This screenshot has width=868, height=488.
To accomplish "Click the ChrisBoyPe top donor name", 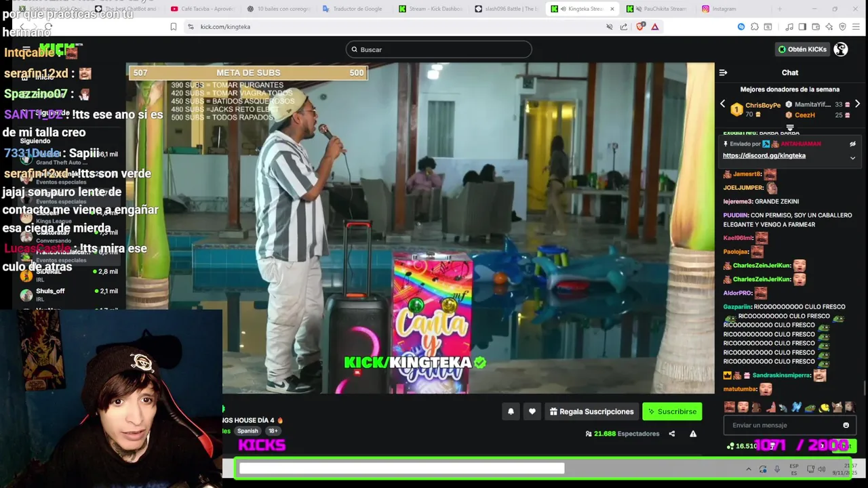I will (763, 105).
